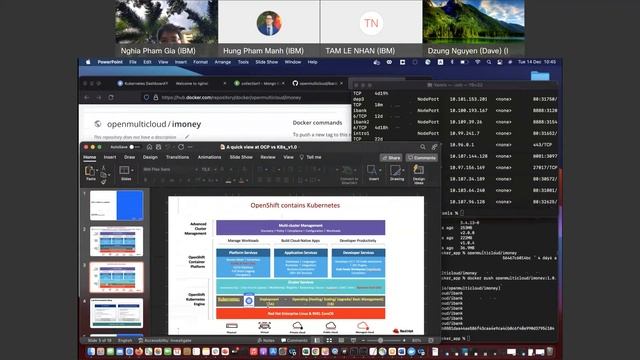640x360 pixels.
Task: Expand the Paste dropdown arrow
Action: pos(97,170)
